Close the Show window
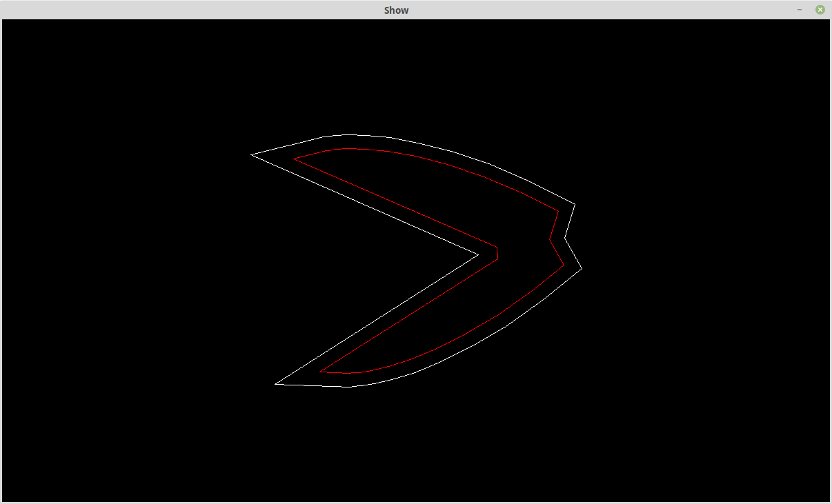This screenshot has height=504, width=832. click(820, 10)
